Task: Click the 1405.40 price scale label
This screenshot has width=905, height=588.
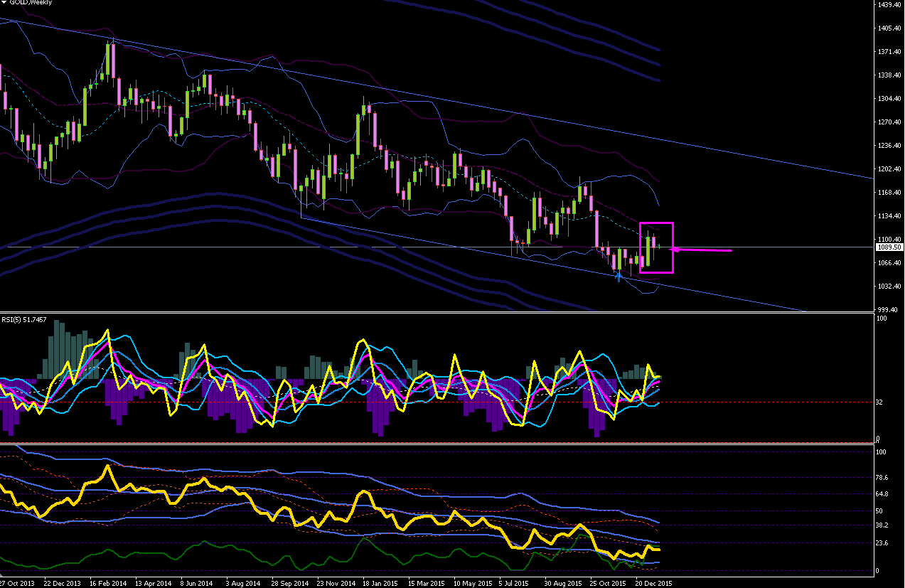Action: (x=889, y=28)
